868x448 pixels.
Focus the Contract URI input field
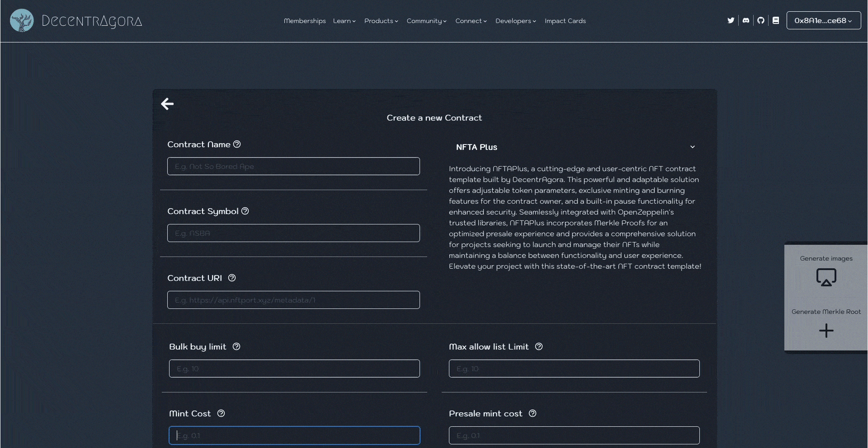point(293,300)
